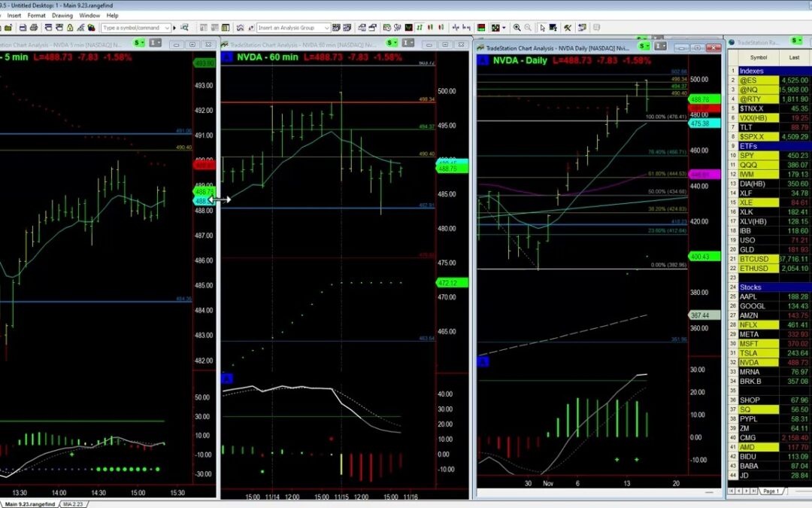This screenshot has width=812, height=508.
Task: Toggle interval link I on NVDA 60 min chart
Action: (408, 42)
